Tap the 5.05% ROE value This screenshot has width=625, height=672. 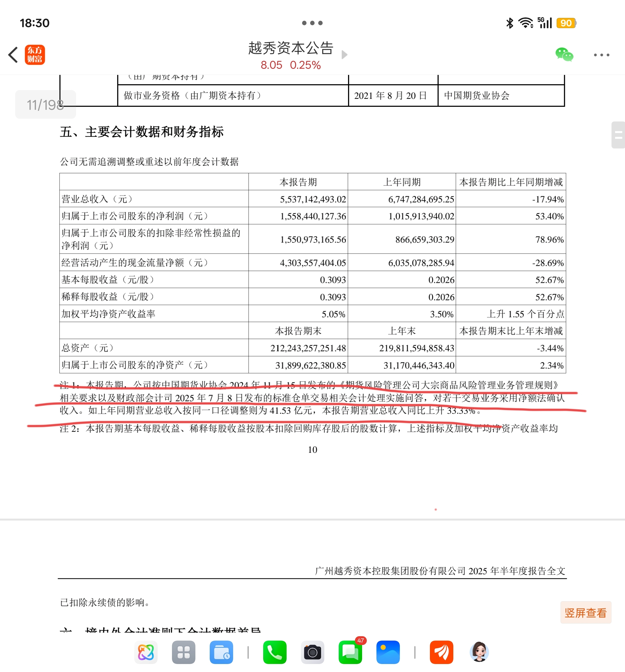pos(333,314)
